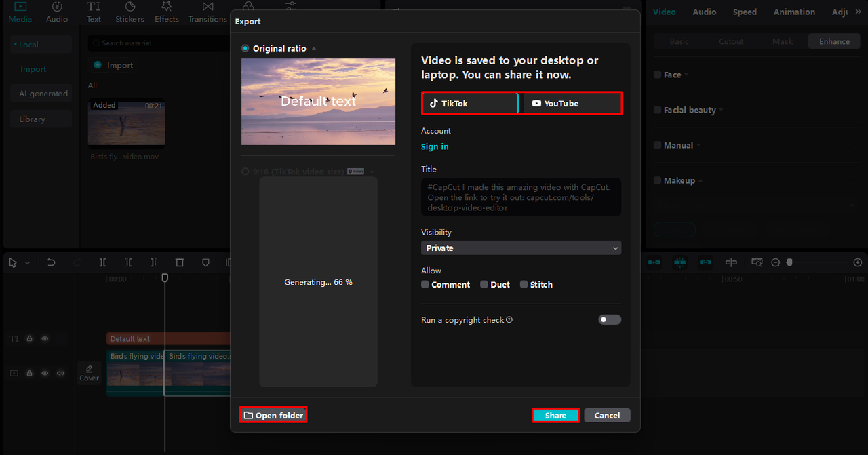Toggle Run a copyright check switch
Screen dimensions: 868x455
click(x=610, y=319)
